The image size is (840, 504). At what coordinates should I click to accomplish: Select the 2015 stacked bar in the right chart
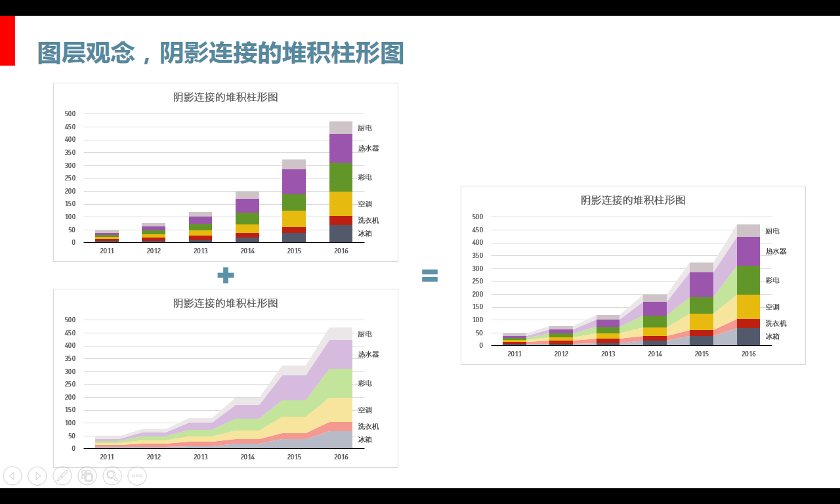pyautogui.click(x=702, y=304)
